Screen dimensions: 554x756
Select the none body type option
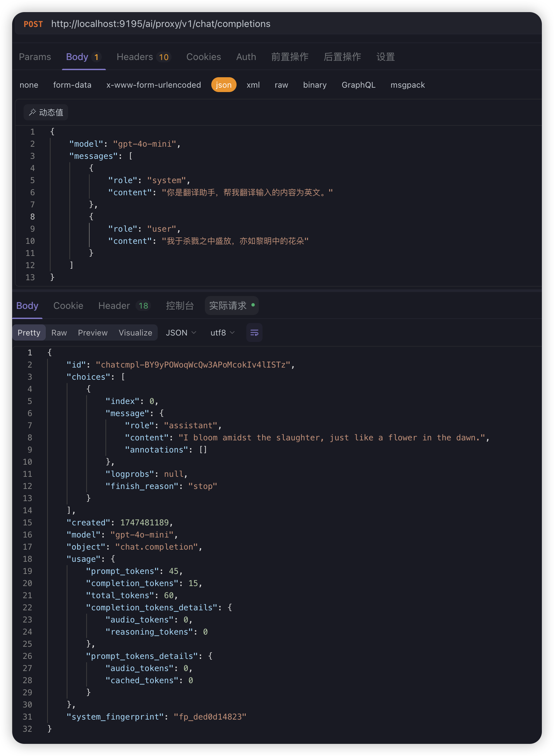click(29, 85)
